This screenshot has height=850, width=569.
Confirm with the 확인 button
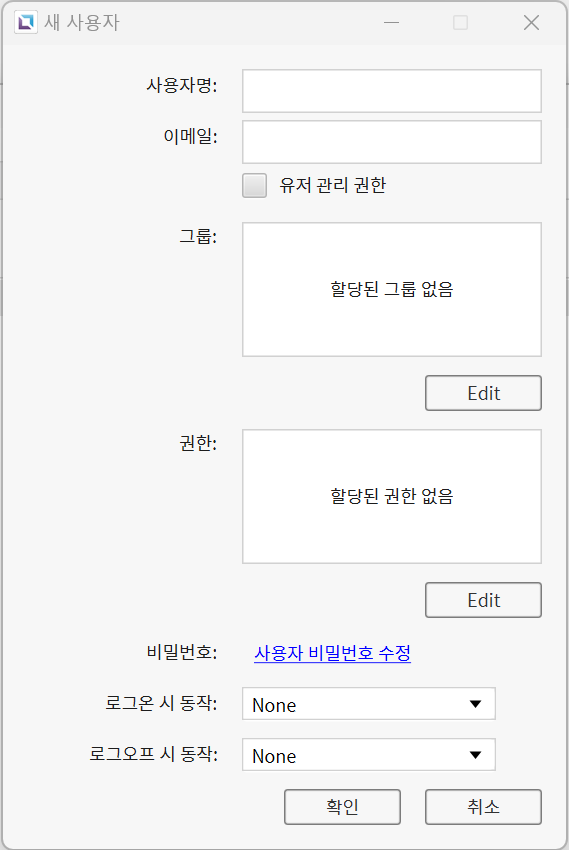[x=342, y=807]
